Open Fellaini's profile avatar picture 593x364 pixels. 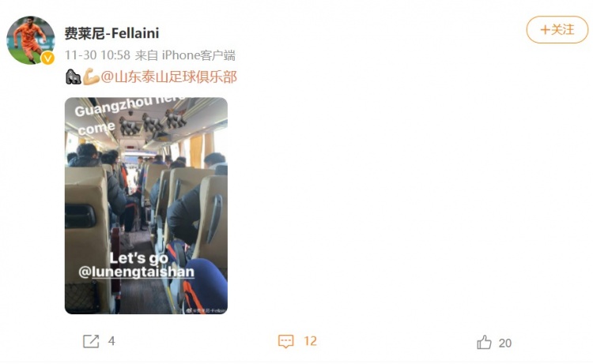coord(31,40)
